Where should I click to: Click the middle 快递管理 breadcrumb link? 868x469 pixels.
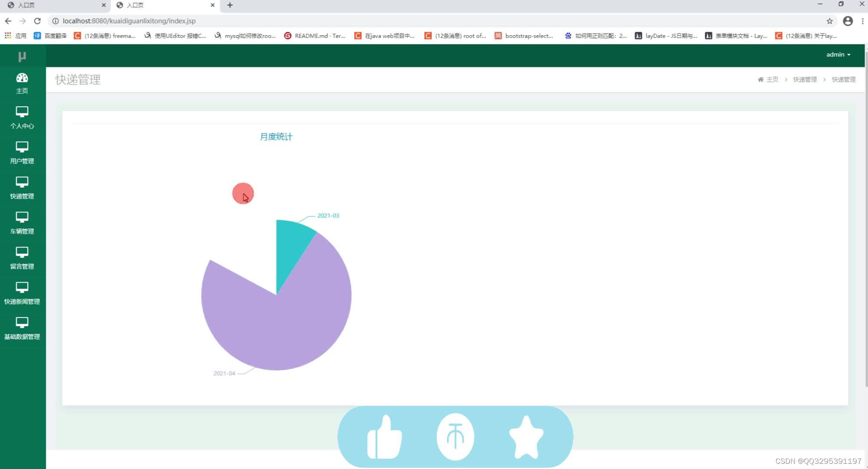click(x=805, y=79)
